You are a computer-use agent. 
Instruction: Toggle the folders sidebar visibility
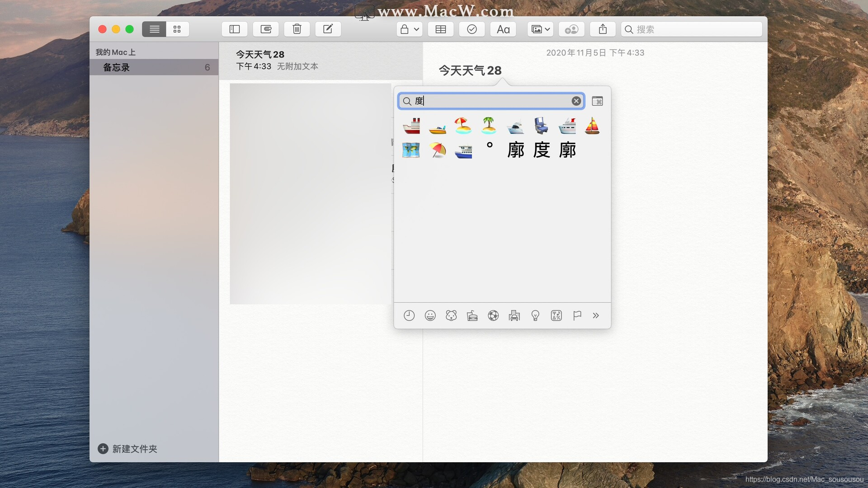coord(234,29)
